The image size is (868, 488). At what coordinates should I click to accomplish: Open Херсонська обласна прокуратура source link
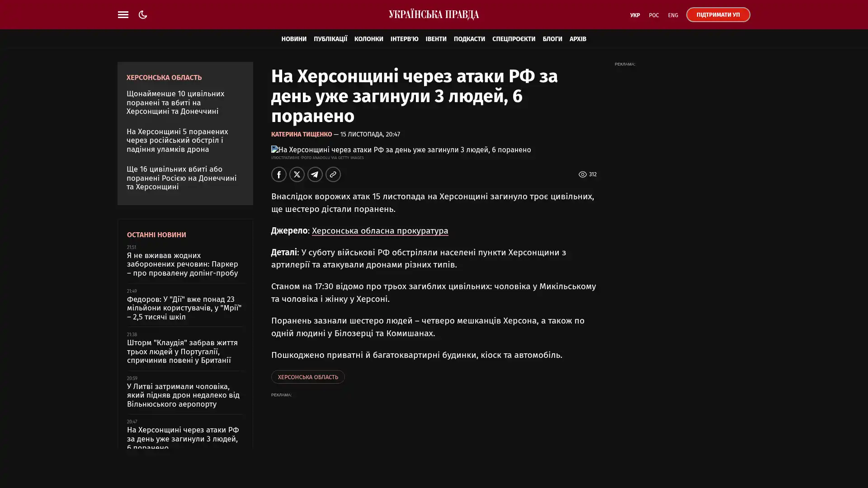tap(380, 231)
